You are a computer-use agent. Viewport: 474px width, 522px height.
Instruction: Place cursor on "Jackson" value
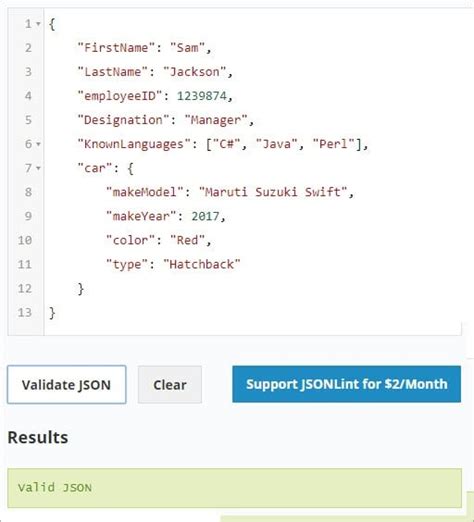[x=195, y=72]
